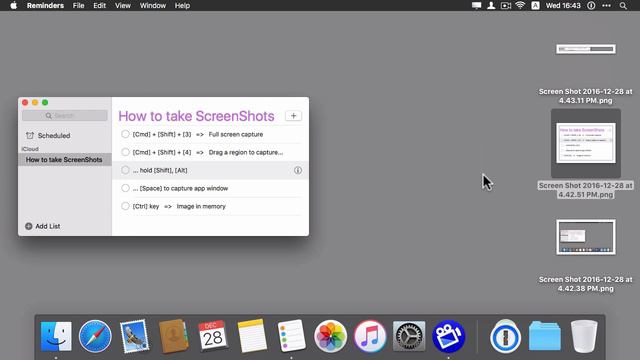This screenshot has width=640, height=360.
Task: Open the three-dots menu bar extra
Action: [607, 6]
